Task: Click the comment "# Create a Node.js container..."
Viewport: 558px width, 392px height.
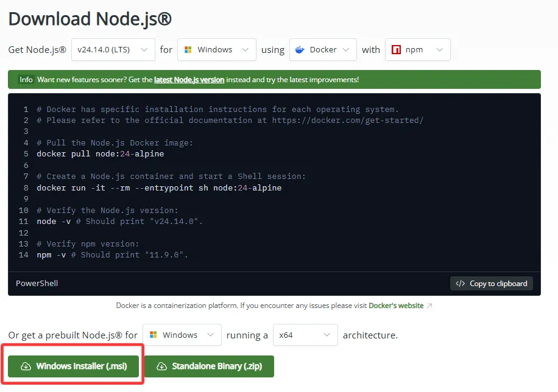Action: tap(171, 177)
